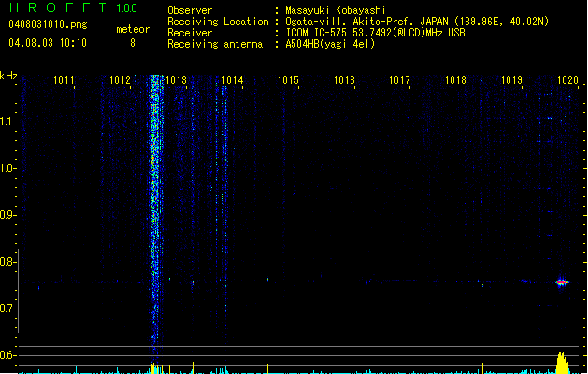
Task: Click the meteor count value 8
Action: coord(133,43)
